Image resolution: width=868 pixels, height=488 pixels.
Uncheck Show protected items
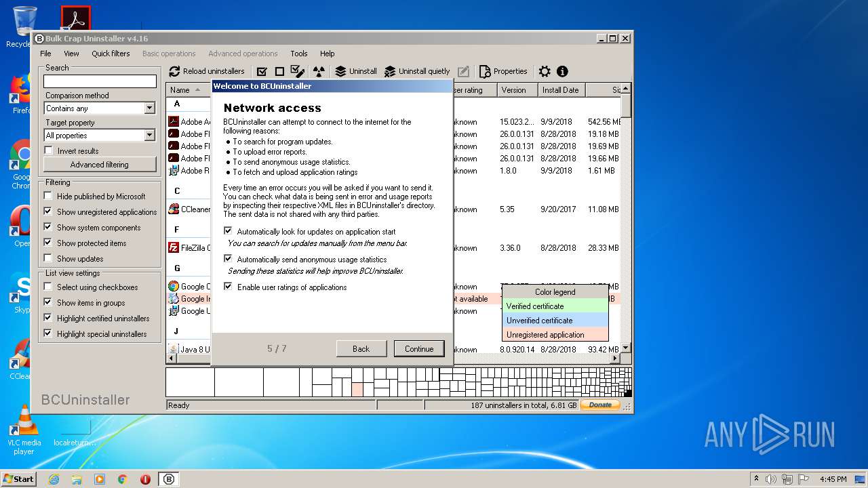point(48,243)
